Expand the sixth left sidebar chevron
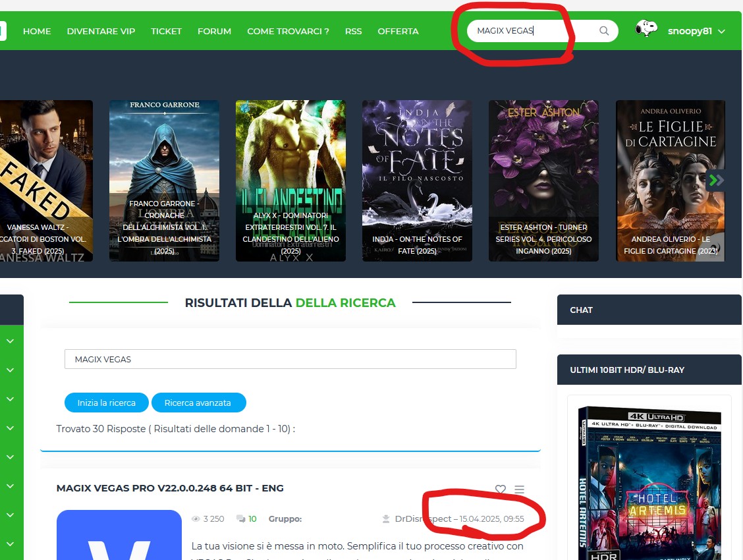 coord(10,486)
